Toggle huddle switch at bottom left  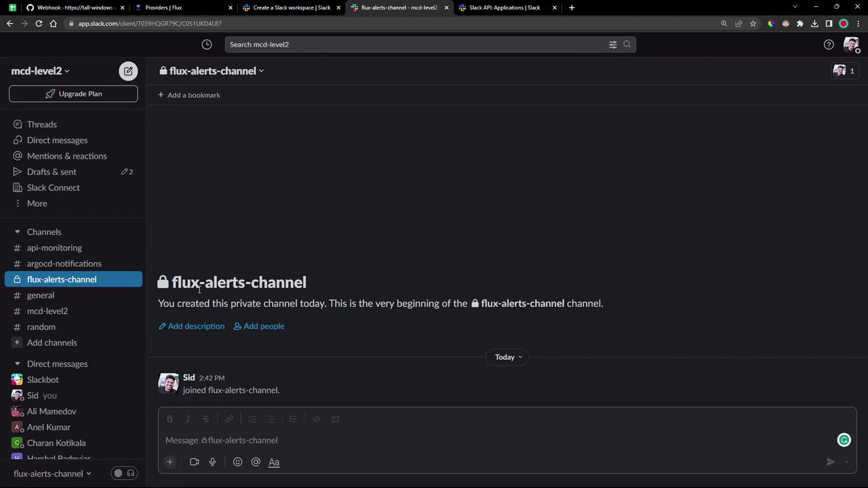click(x=124, y=474)
